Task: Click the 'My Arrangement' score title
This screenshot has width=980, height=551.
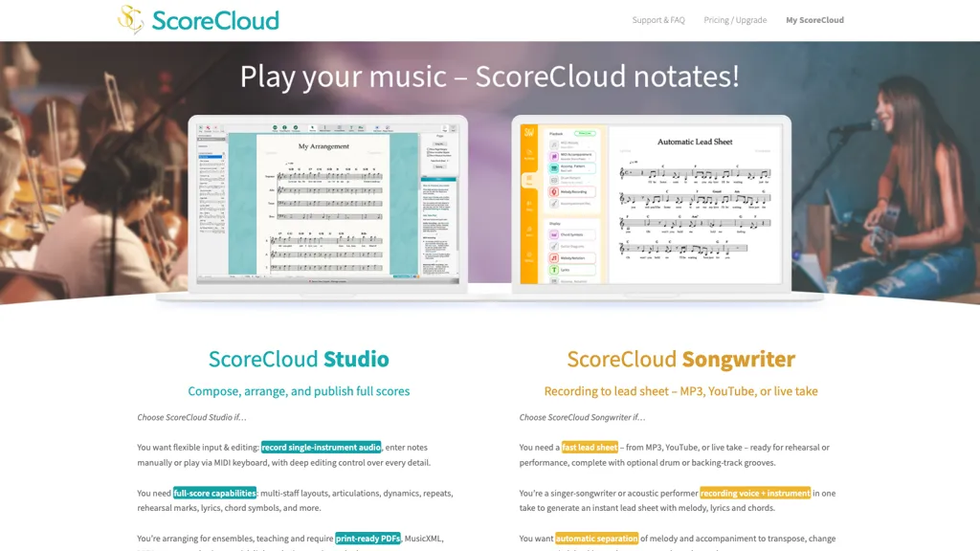Action: [323, 146]
